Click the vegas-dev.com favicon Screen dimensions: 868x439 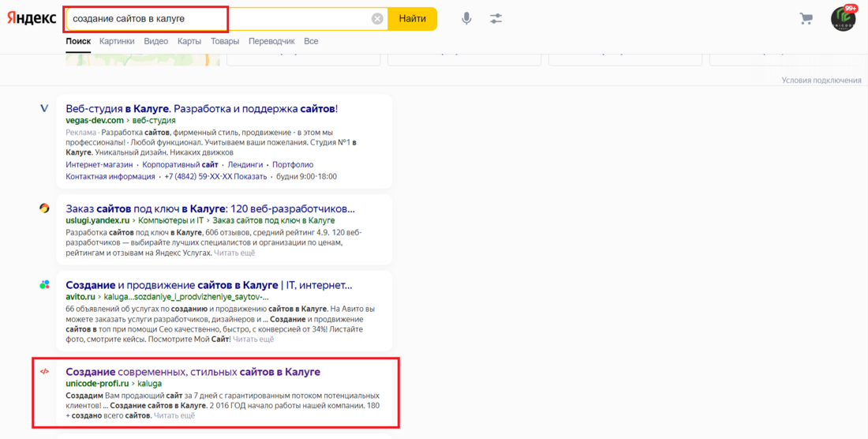point(44,108)
